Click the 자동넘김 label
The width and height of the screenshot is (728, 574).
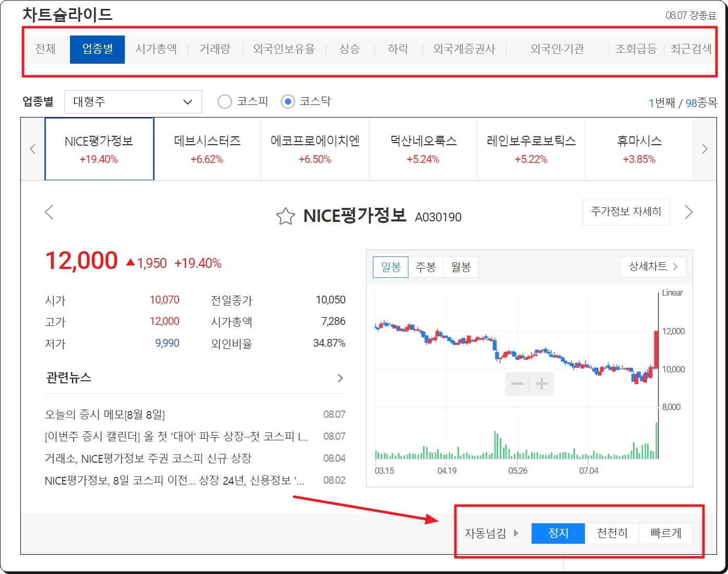point(486,533)
